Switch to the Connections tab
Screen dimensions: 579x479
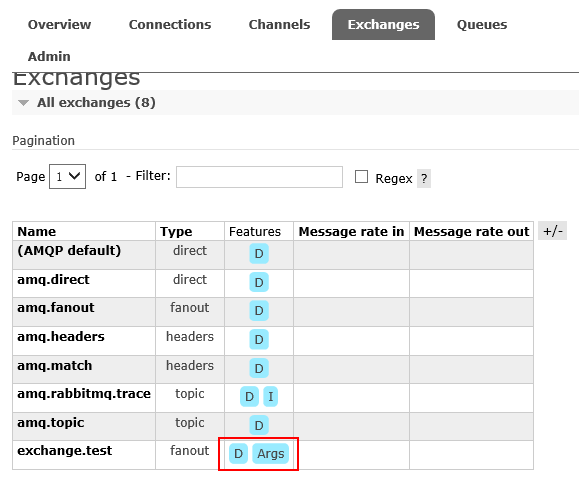click(170, 24)
